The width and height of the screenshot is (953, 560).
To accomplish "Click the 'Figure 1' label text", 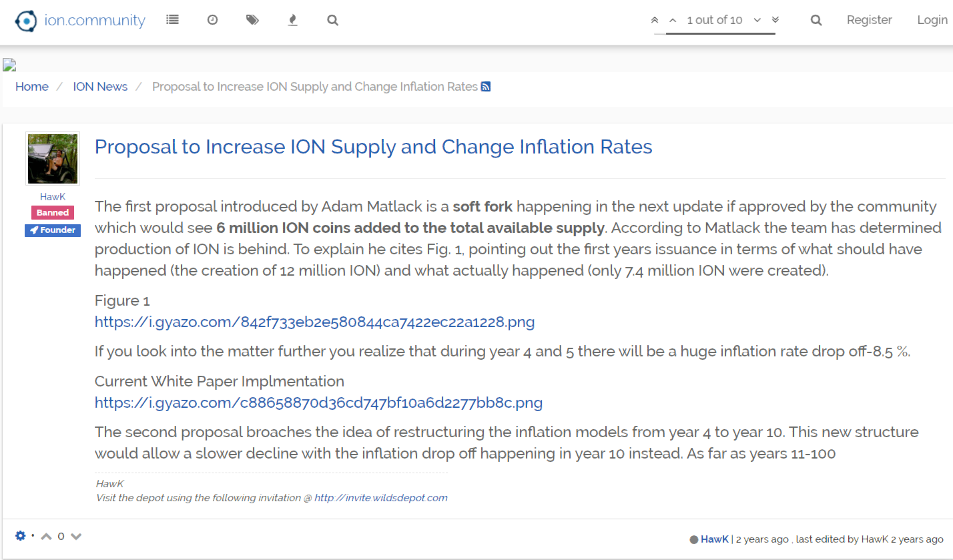I will point(122,301).
